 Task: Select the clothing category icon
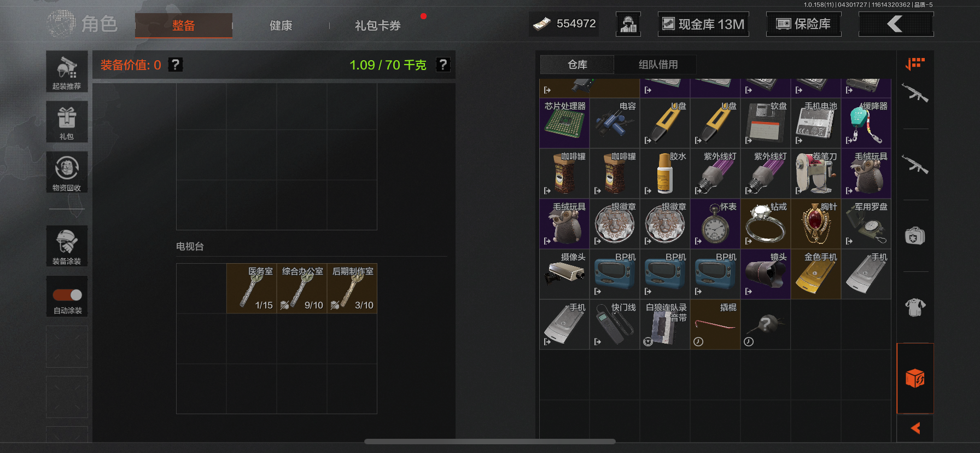coord(915,307)
